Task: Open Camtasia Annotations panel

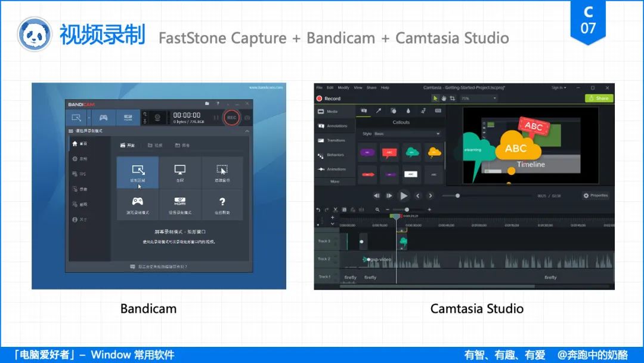Action: (x=335, y=126)
